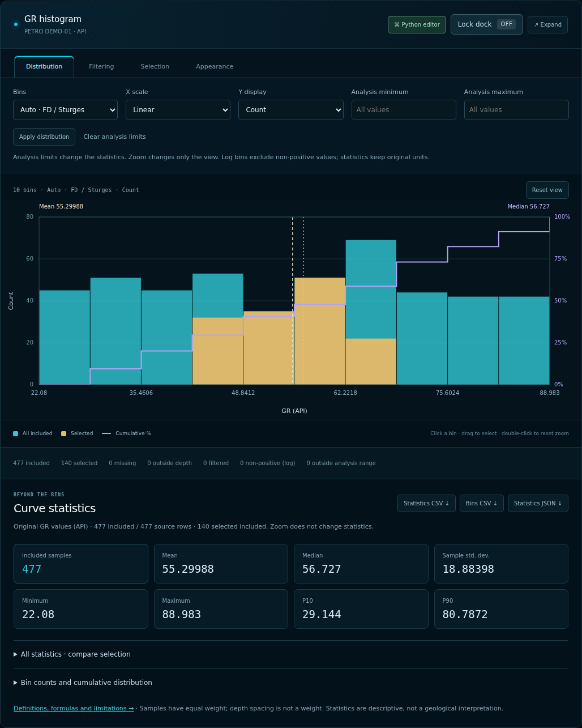Focus the Analysis minimum field
Image resolution: width=582 pixels, height=728 pixels.
click(x=404, y=110)
